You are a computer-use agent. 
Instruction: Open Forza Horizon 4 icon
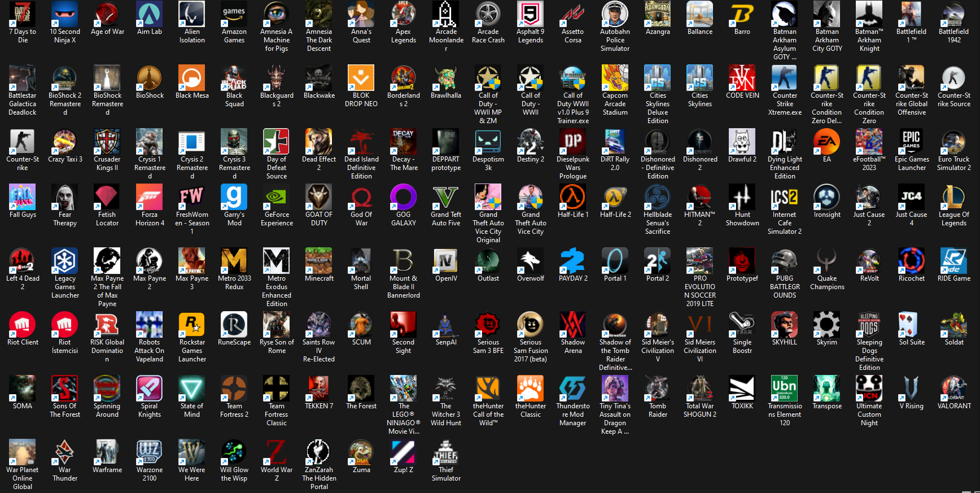[x=150, y=197]
